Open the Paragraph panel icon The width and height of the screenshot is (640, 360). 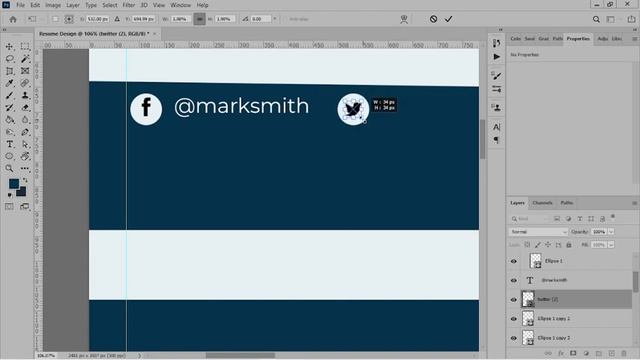click(496, 140)
